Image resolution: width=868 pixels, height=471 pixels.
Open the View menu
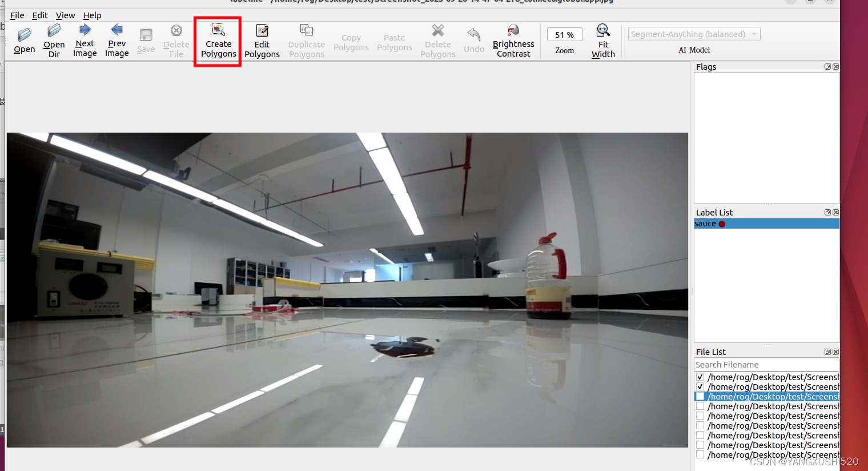[x=65, y=15]
